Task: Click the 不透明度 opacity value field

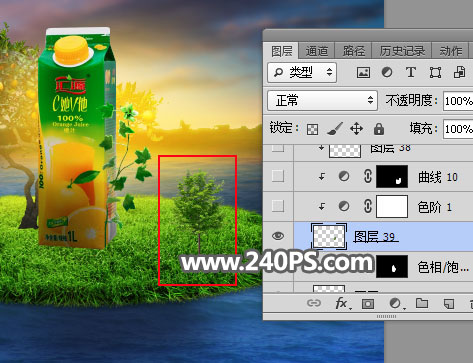Action: [x=458, y=101]
